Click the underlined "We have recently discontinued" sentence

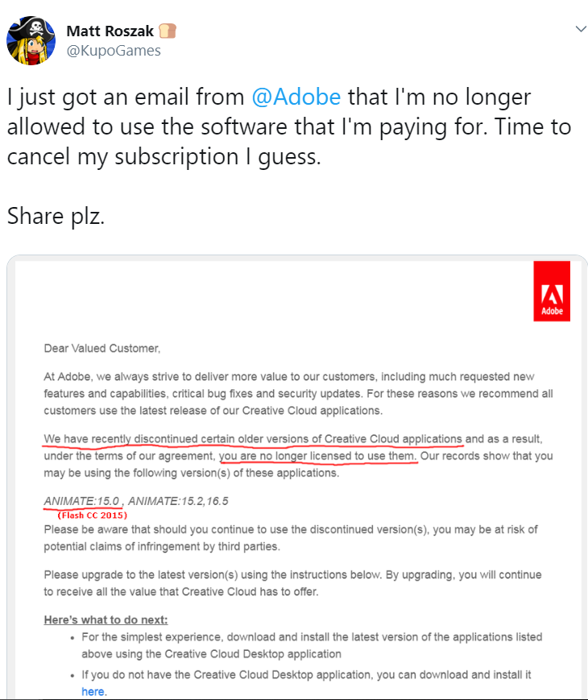[253, 439]
